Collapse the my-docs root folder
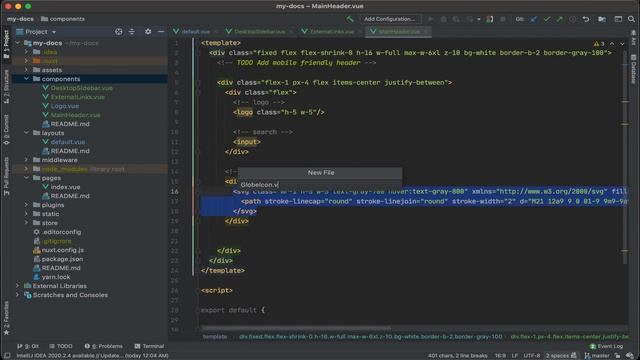Viewport: 640px width, 360px height. click(18, 43)
